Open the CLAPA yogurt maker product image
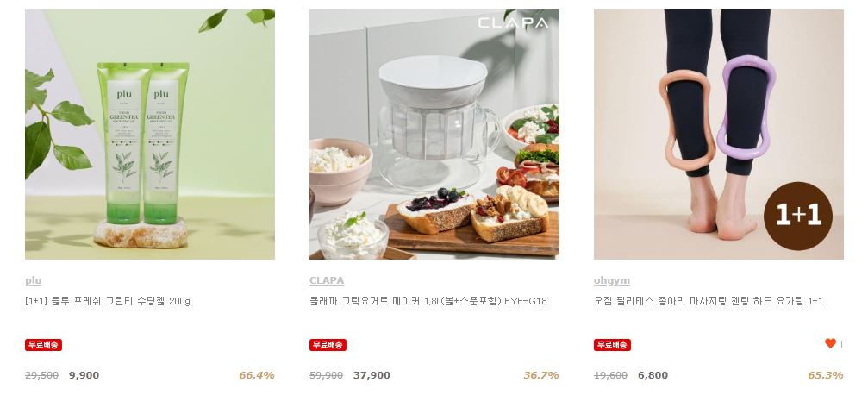 tap(434, 135)
